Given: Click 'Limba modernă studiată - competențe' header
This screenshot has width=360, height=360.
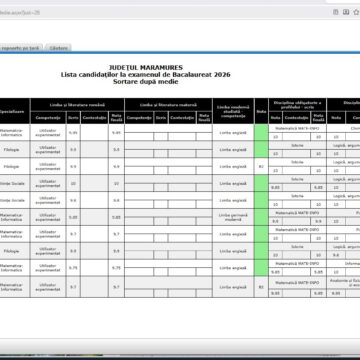Looking at the screenshot, I should (233, 111).
